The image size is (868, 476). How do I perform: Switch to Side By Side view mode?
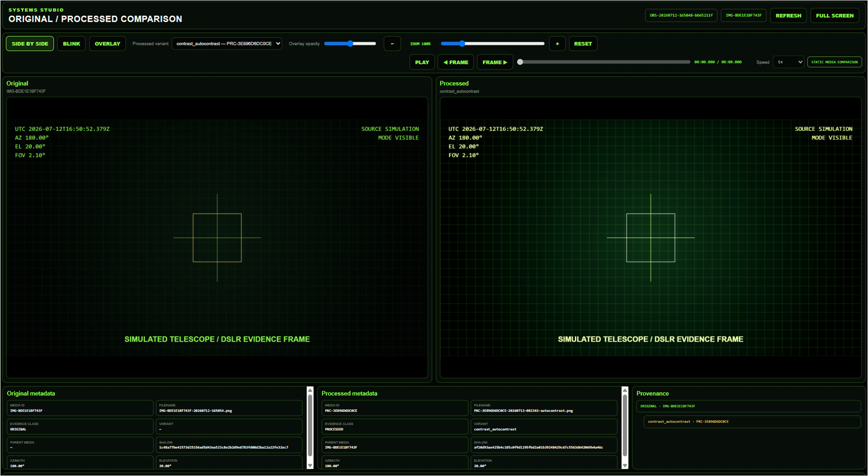30,44
